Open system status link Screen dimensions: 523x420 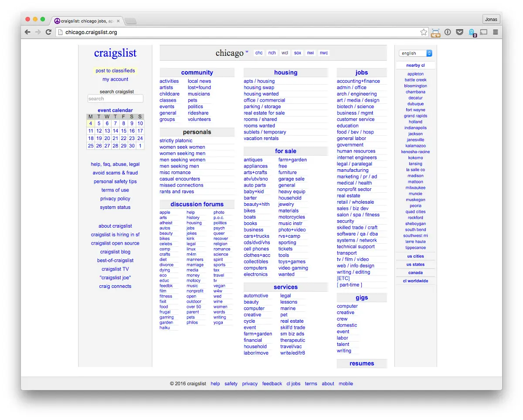point(115,208)
